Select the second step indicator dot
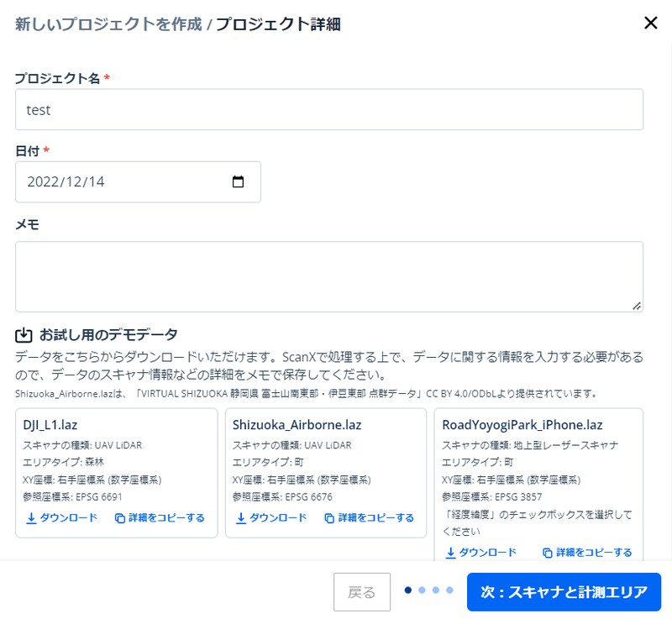672x619 pixels. coord(422,590)
